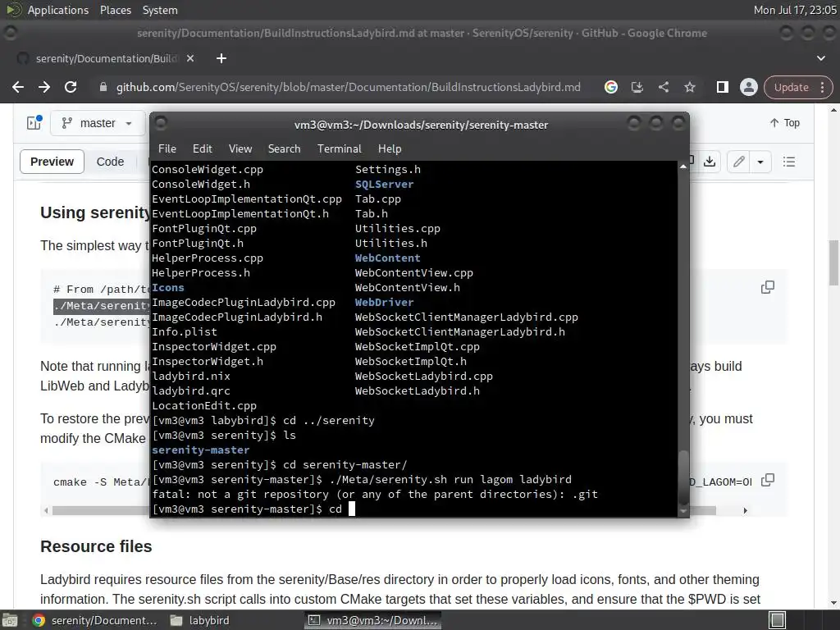
Task: Open document outline list icon
Action: [x=788, y=162]
